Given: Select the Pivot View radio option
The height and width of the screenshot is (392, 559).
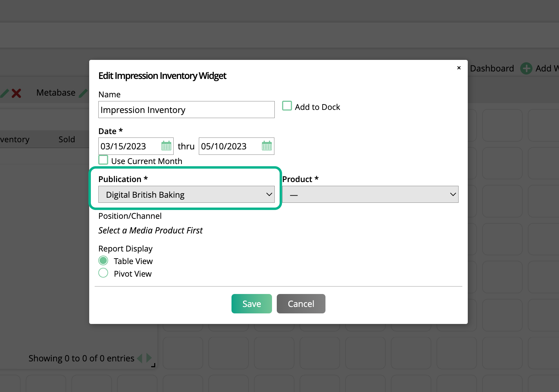Looking at the screenshot, I should coord(103,273).
